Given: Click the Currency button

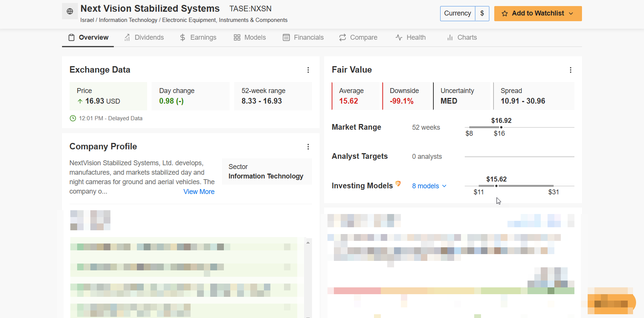Looking at the screenshot, I should [458, 14].
